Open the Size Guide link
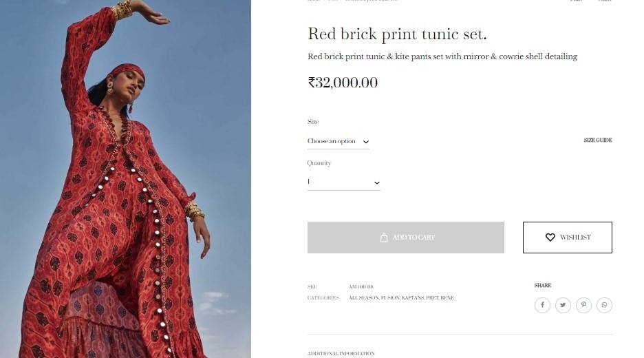 (x=597, y=140)
